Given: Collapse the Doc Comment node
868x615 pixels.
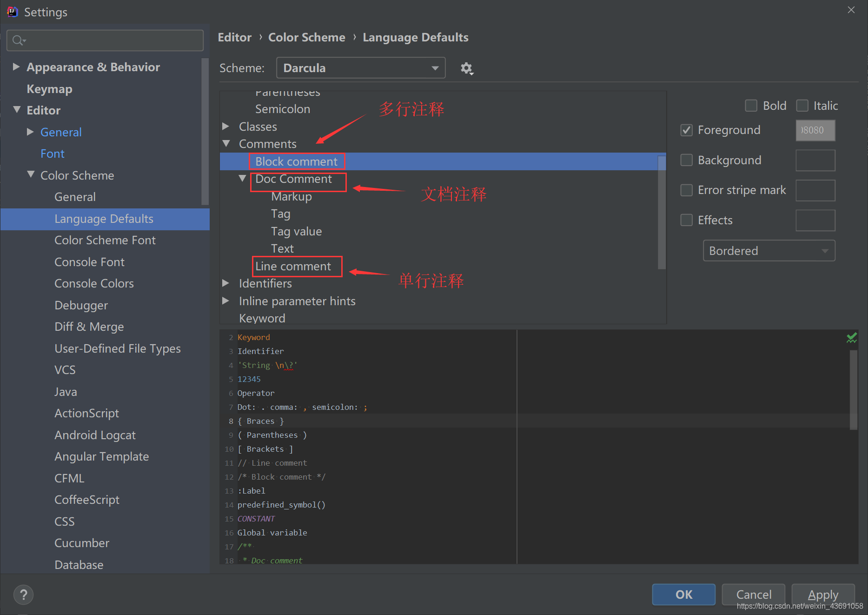Looking at the screenshot, I should pos(242,178).
